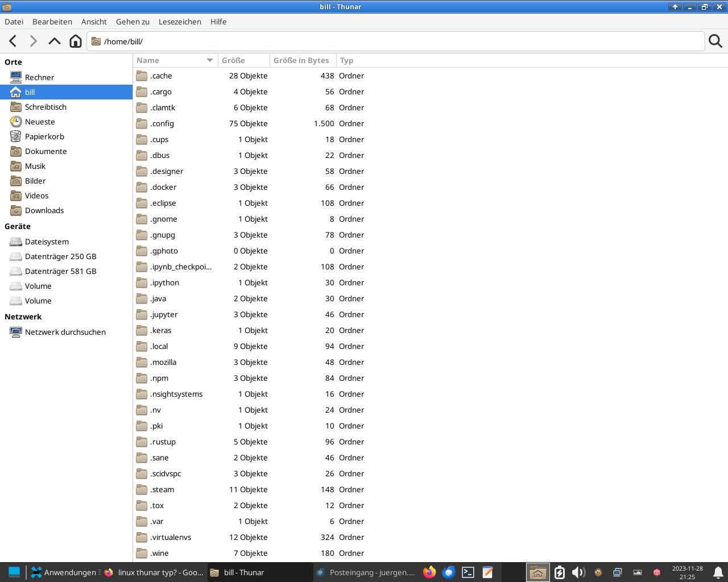
Task: Sort by the Typ column header
Action: [x=347, y=60]
